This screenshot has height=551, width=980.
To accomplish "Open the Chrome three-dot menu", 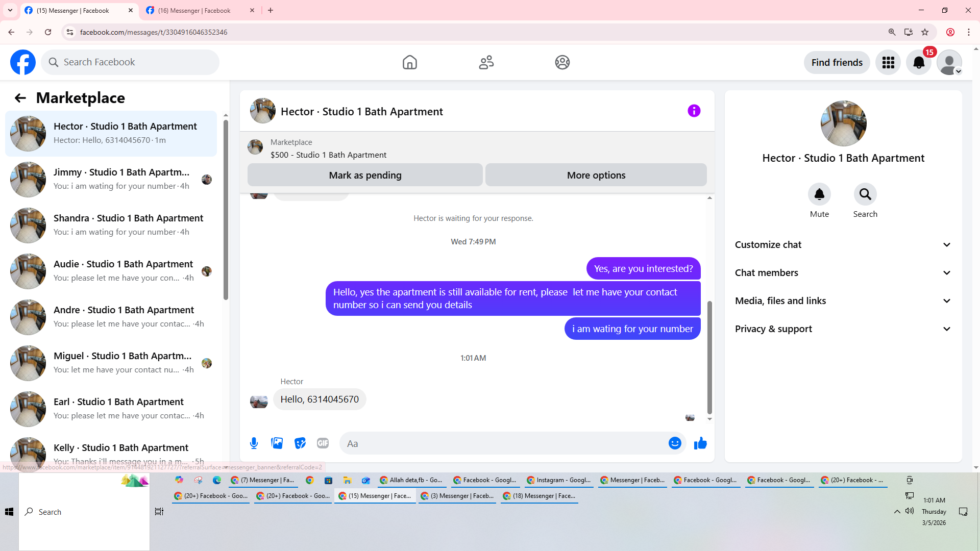I will (969, 32).
